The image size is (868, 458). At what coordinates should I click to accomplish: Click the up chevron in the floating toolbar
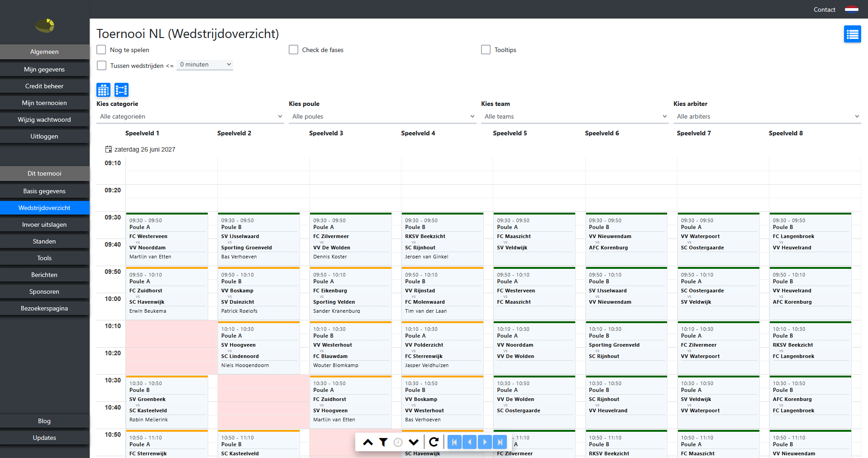pos(368,442)
